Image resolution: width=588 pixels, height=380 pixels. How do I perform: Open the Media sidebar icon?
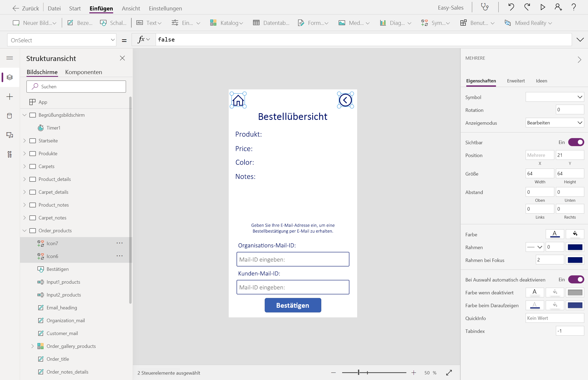(10, 135)
